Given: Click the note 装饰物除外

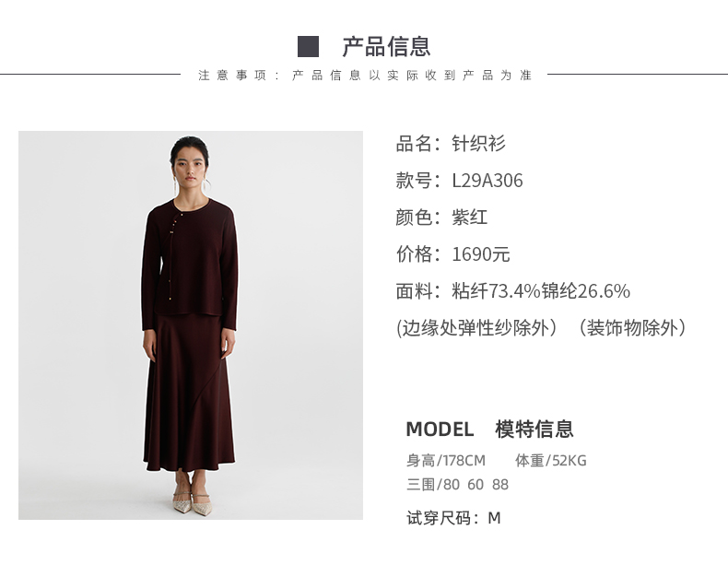Looking at the screenshot, I should (x=632, y=328).
